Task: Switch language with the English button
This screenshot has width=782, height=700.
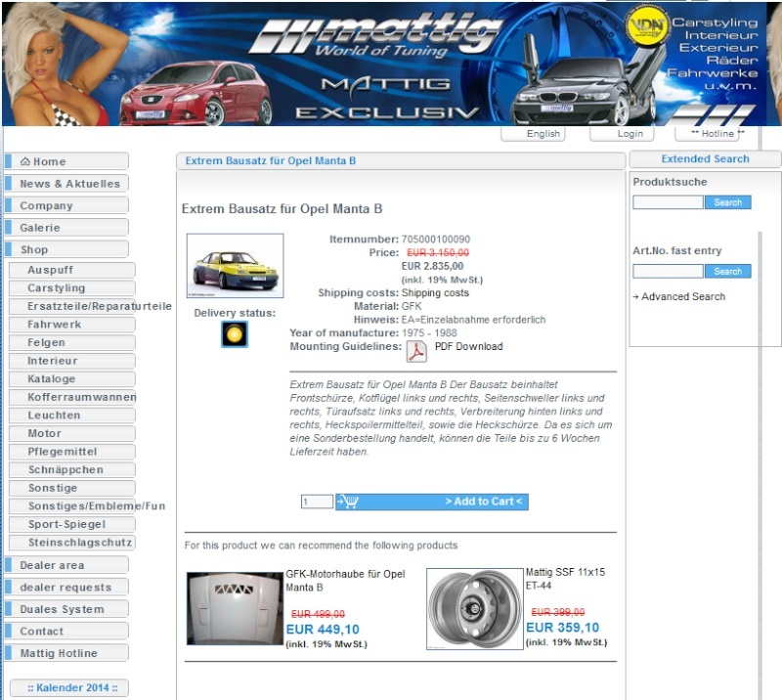Action: [x=533, y=134]
